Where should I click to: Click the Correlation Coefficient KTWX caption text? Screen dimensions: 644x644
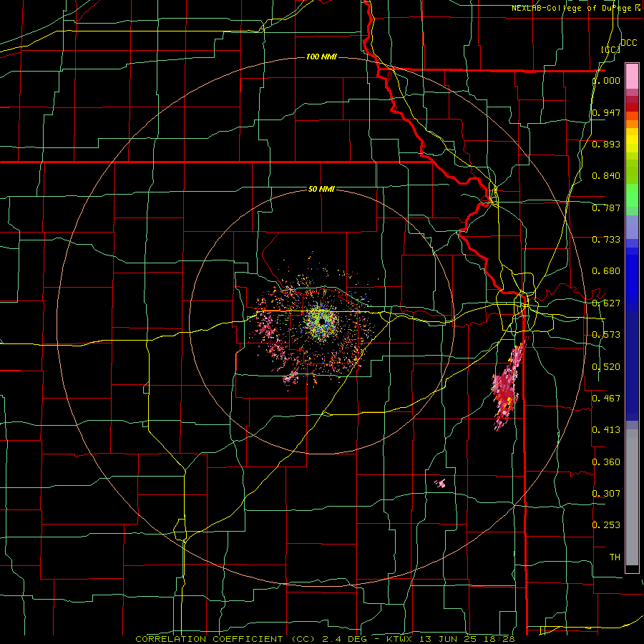click(324, 639)
